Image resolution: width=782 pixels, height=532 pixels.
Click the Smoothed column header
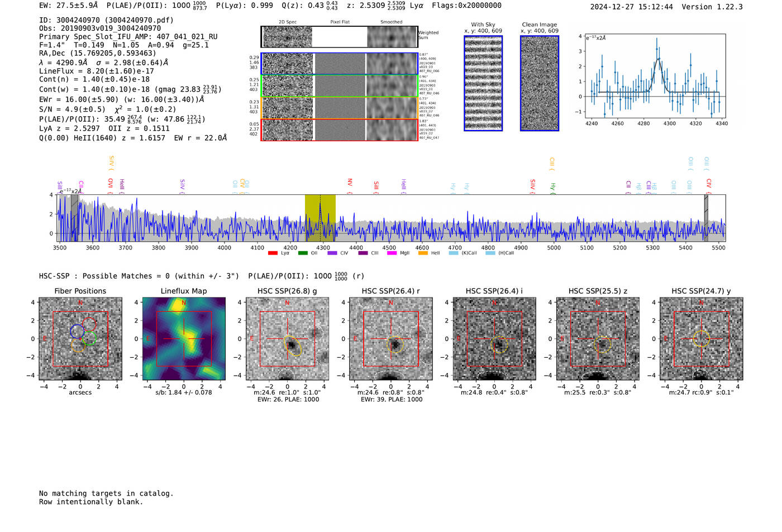point(392,22)
